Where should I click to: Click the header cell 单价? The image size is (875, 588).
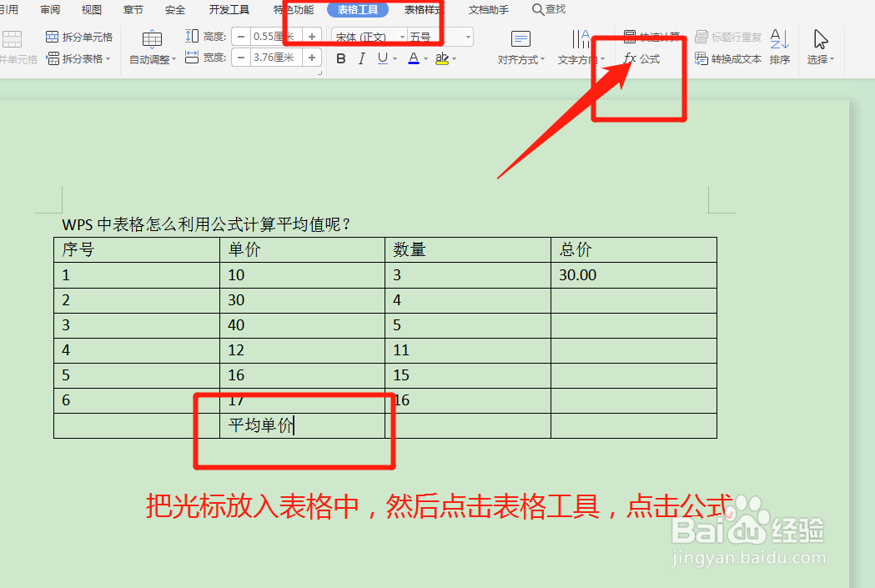point(302,249)
